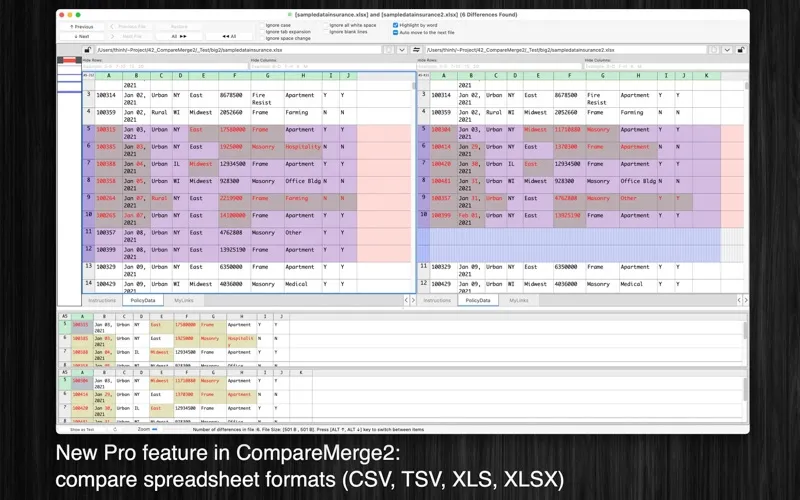Click cell 100414 in right pane row 6
This screenshot has width=800, height=500.
click(443, 151)
